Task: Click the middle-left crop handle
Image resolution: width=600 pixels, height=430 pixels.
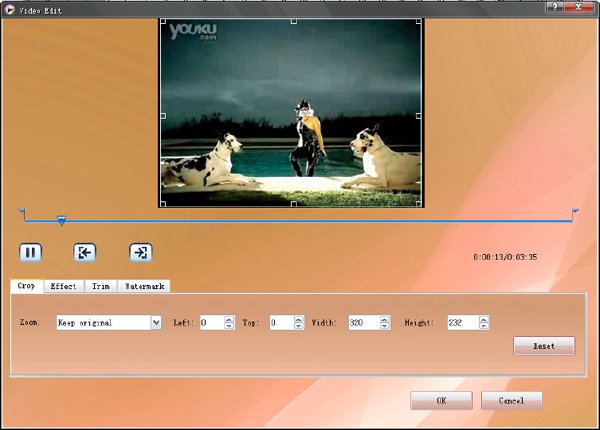Action: [163, 116]
